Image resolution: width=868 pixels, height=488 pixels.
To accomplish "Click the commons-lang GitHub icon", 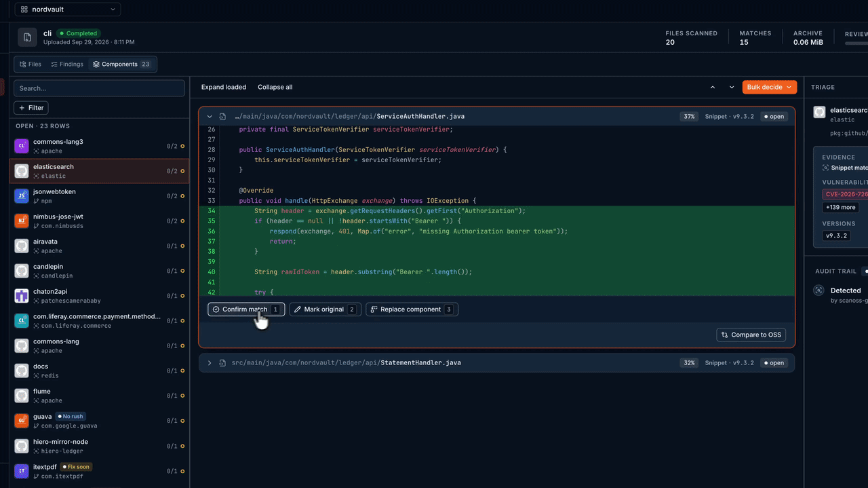I will (22, 346).
